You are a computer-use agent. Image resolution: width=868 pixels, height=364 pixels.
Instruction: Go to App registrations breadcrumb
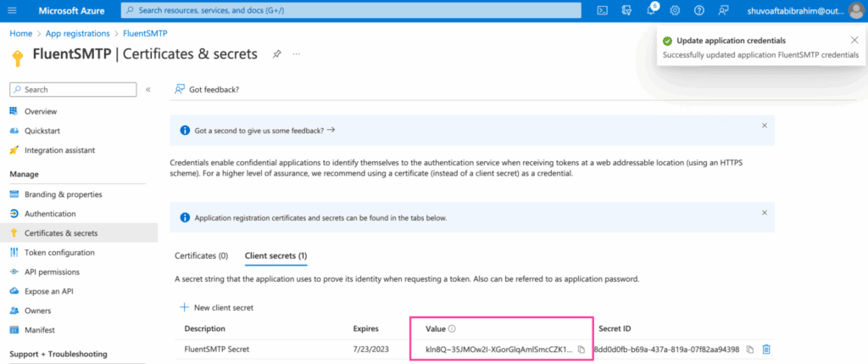point(77,33)
